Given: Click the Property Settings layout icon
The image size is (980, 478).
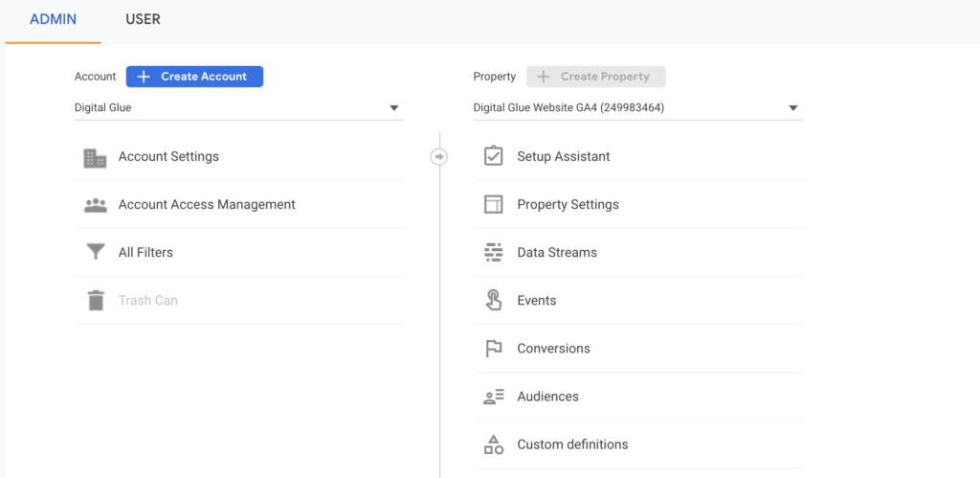Looking at the screenshot, I should tap(494, 205).
